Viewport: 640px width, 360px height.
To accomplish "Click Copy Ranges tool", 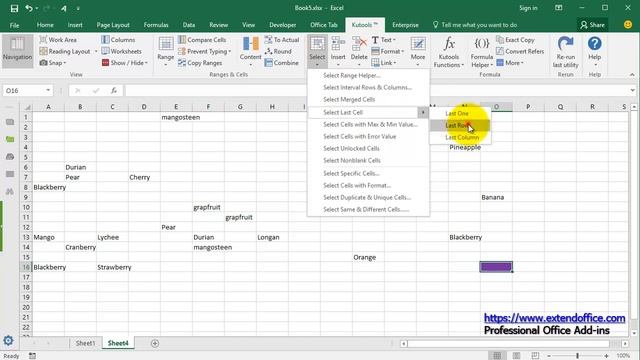I will pyautogui.click(x=200, y=63).
